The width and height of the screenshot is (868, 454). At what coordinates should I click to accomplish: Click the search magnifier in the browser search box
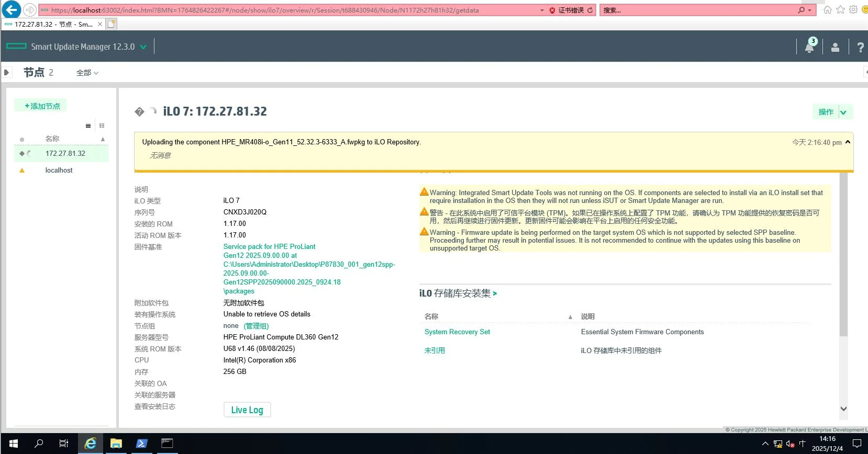click(801, 10)
